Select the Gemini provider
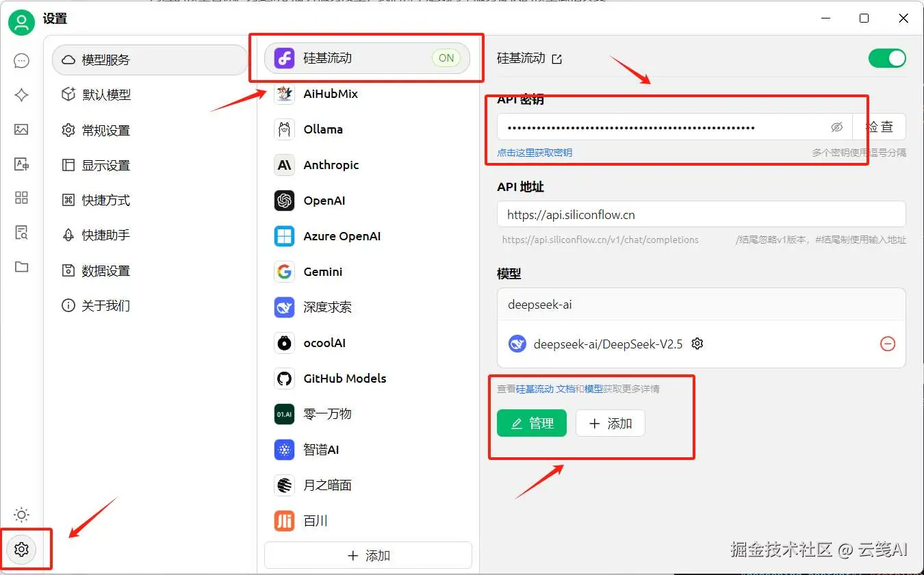This screenshot has width=924, height=575. (368, 272)
